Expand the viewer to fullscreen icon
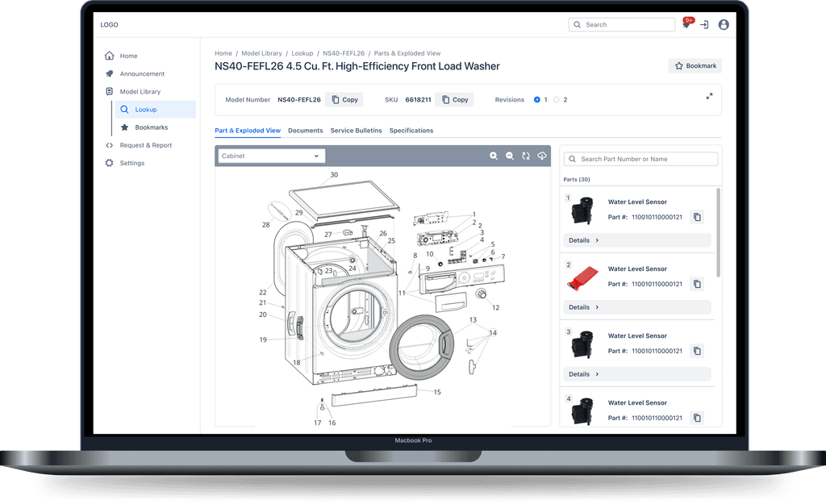This screenshot has height=504, width=826. pos(710,97)
